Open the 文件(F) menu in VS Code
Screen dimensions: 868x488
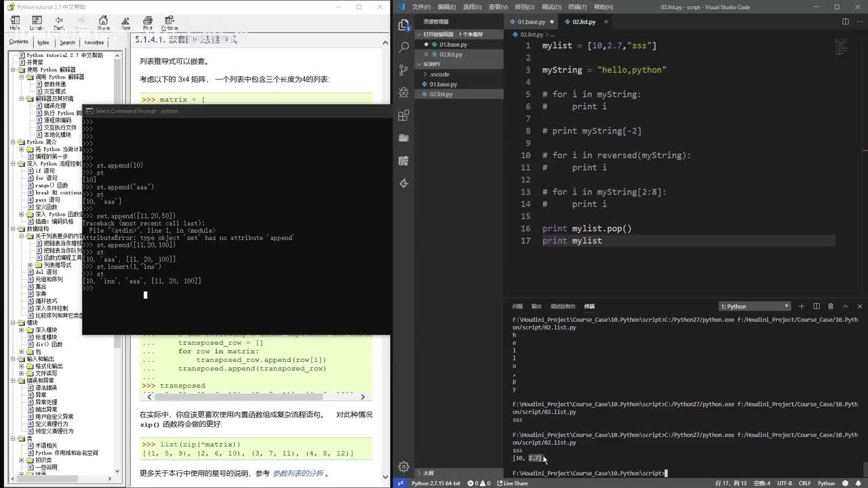tap(421, 7)
